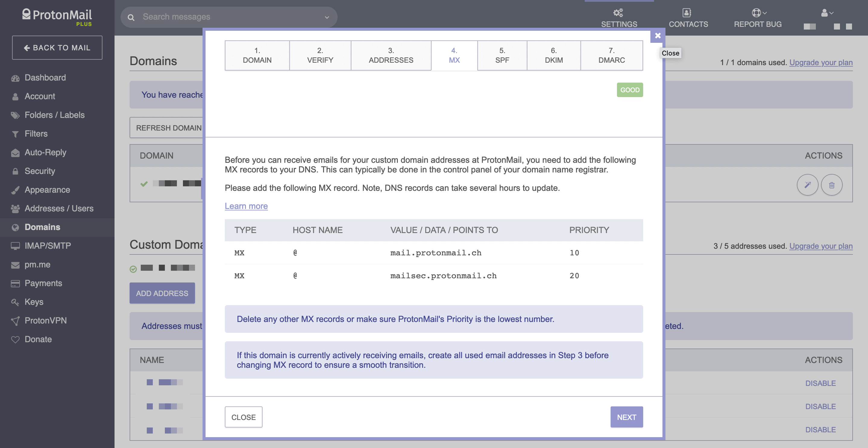Open the Payments card icon
The image size is (868, 448).
tap(15, 283)
